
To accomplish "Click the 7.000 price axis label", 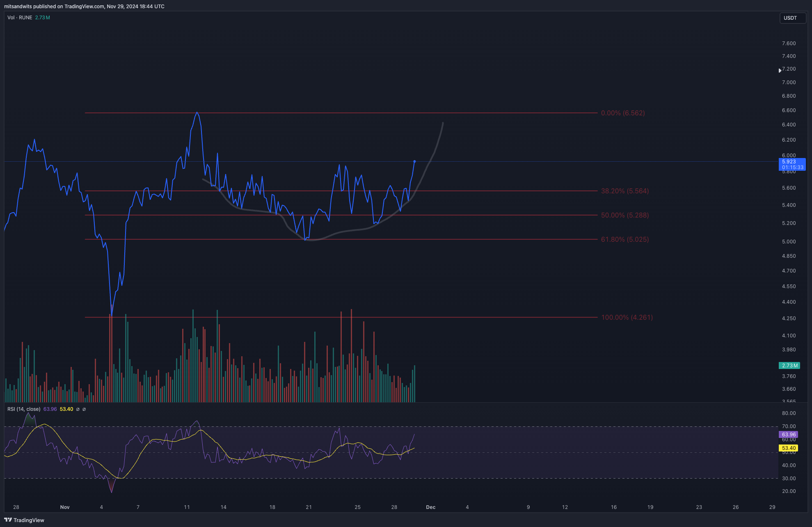I will coord(789,82).
